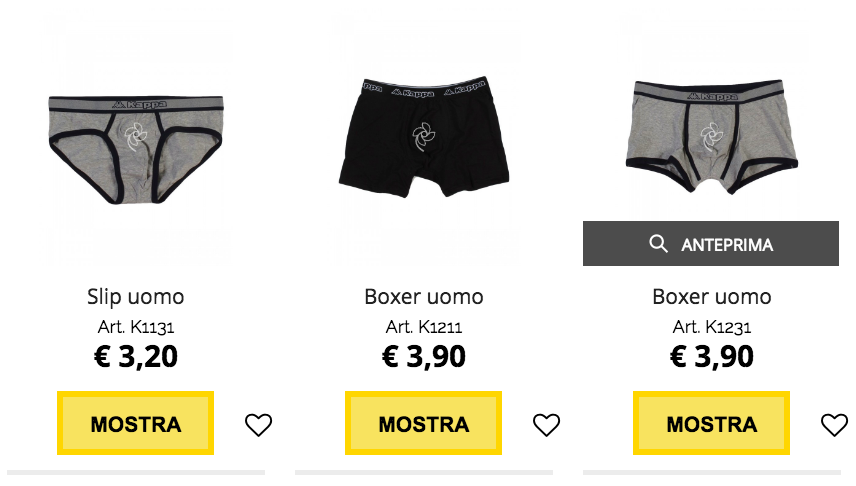Open the Boxer uomo title above Art. K1231
Image resolution: width=856 pixels, height=486 pixels.
click(x=712, y=297)
